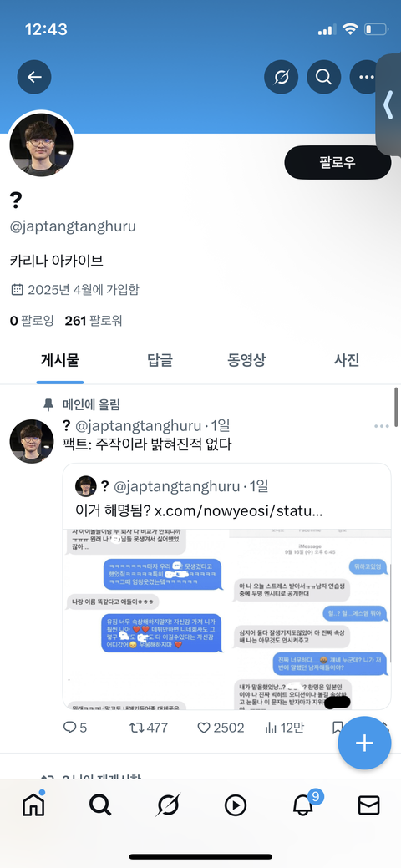Image resolution: width=401 pixels, height=868 pixels.
Task: Expand the side panel chevron handle
Action: tap(388, 104)
